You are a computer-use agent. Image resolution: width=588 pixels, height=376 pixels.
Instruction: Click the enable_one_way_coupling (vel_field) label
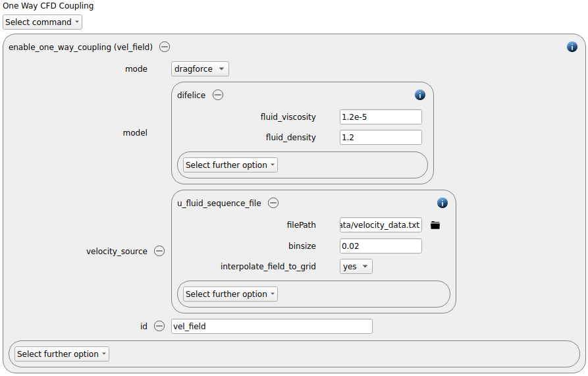pos(80,47)
